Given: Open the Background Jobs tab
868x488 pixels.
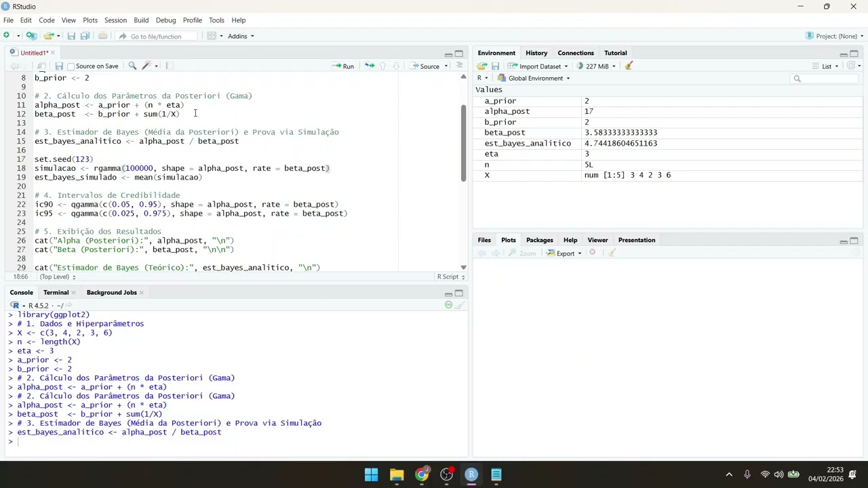Looking at the screenshot, I should tap(111, 292).
